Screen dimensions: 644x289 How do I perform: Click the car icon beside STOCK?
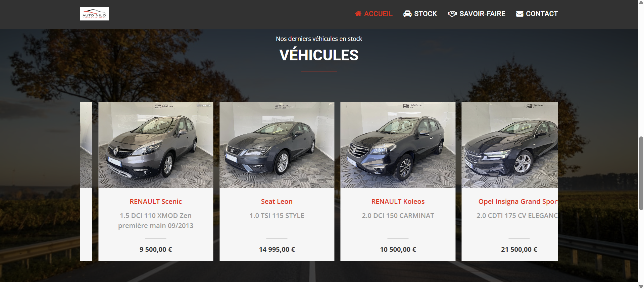click(407, 14)
